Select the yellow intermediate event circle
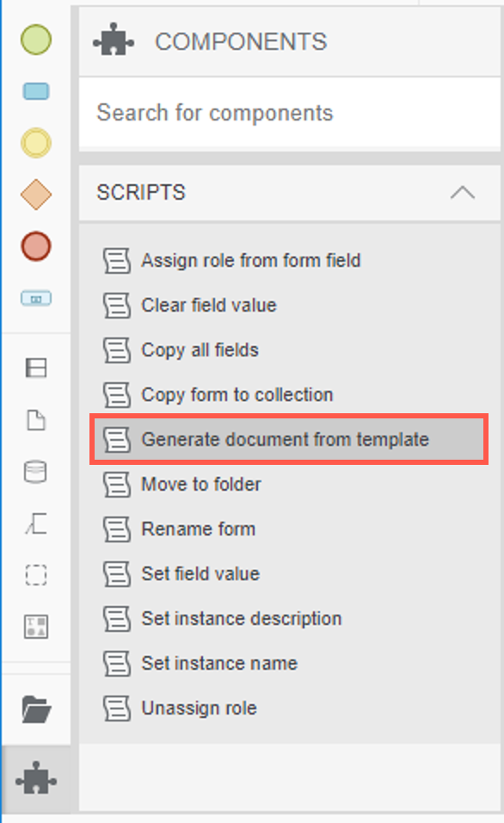Viewport: 504px width, 823px height. point(35,143)
